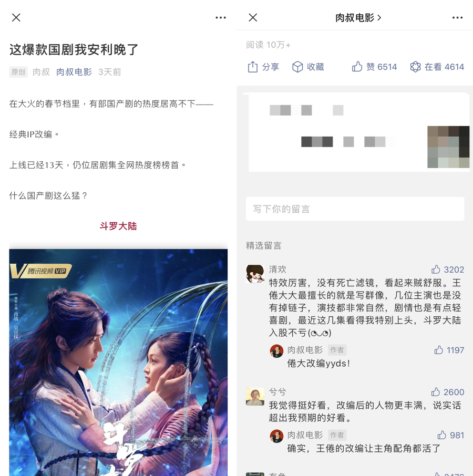473x476 pixels.
Task: Tap the blurred recommended article thumbnail
Action: point(448,147)
